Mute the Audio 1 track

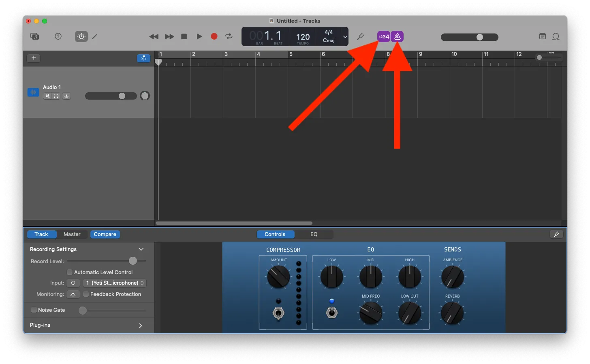click(x=47, y=96)
